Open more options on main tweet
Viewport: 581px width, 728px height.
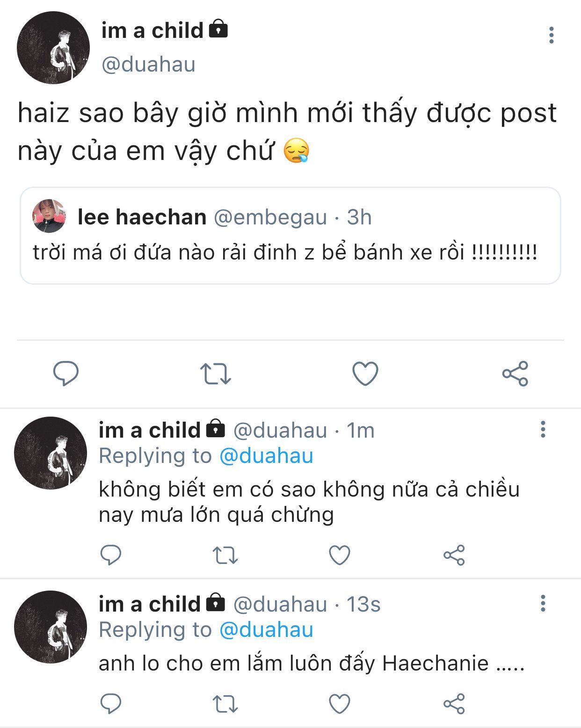pos(552,35)
